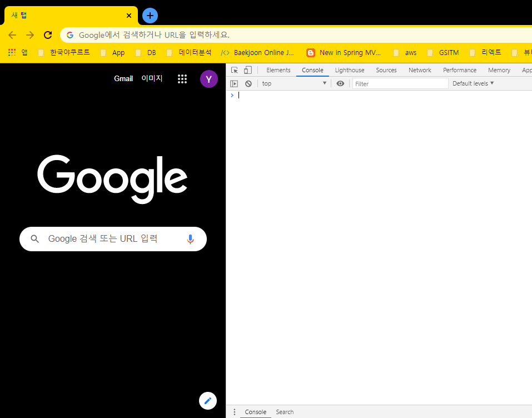Switch to the top Console tab
The width and height of the screenshot is (532, 418).
tap(312, 70)
